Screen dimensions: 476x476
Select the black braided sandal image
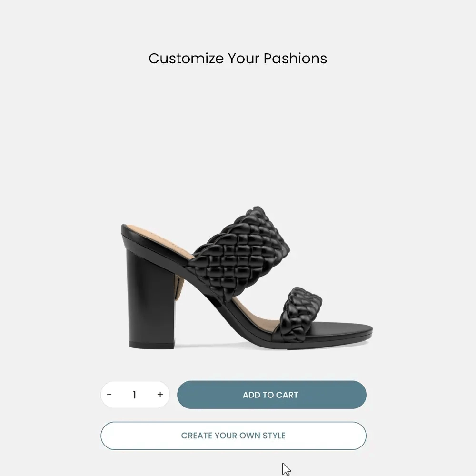(x=247, y=278)
